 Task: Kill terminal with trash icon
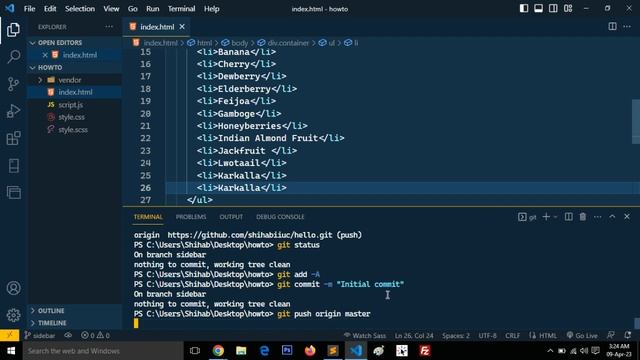pyautogui.click(x=583, y=217)
